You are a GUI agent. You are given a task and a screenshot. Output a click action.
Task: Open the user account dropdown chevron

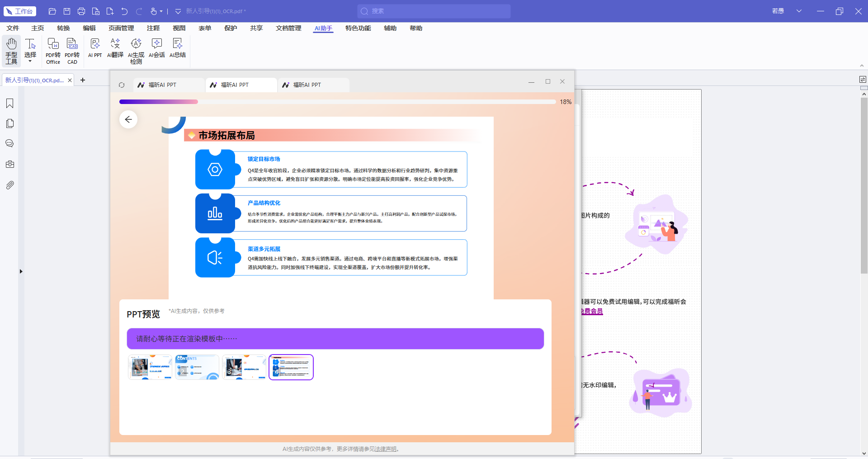(x=799, y=11)
